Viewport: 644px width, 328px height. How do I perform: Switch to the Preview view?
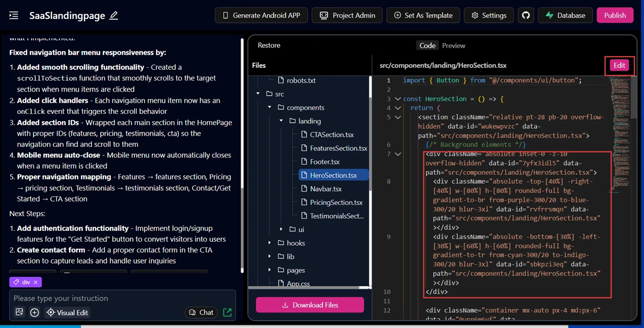coord(453,46)
